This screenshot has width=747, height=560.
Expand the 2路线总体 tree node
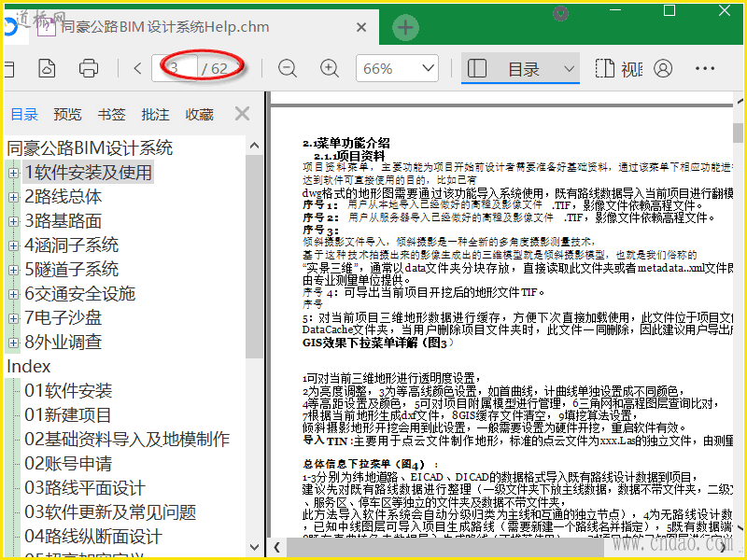pos(13,197)
